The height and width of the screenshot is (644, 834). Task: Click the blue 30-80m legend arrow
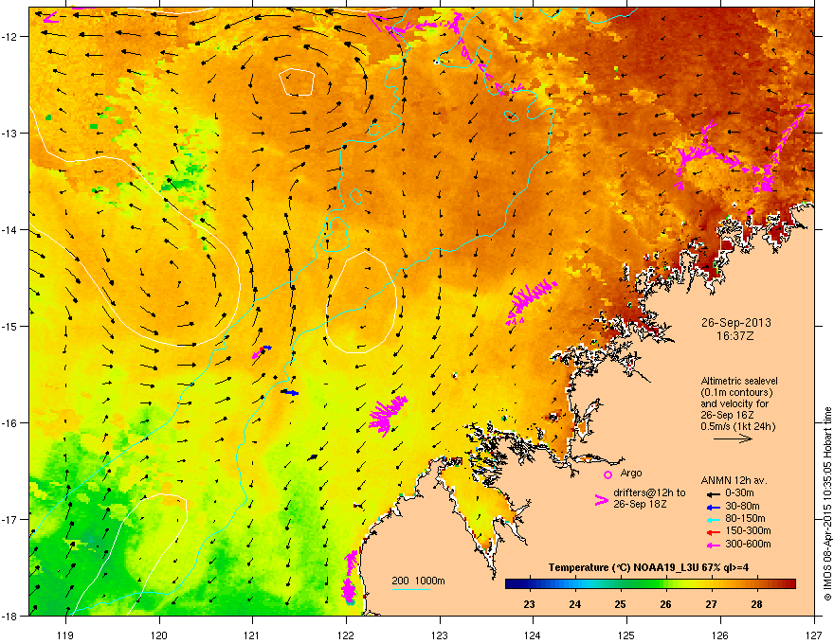pyautogui.click(x=712, y=508)
